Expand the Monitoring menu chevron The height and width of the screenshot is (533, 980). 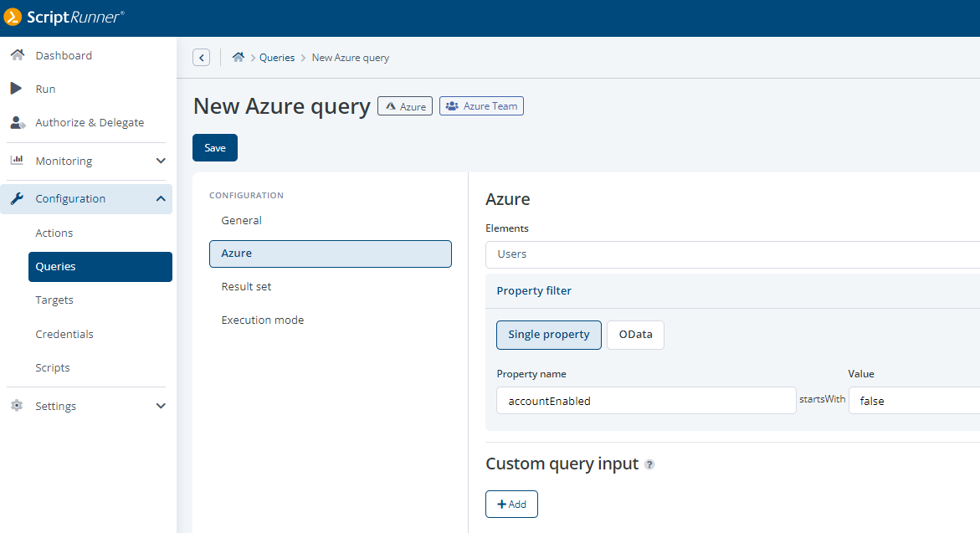[x=161, y=161]
